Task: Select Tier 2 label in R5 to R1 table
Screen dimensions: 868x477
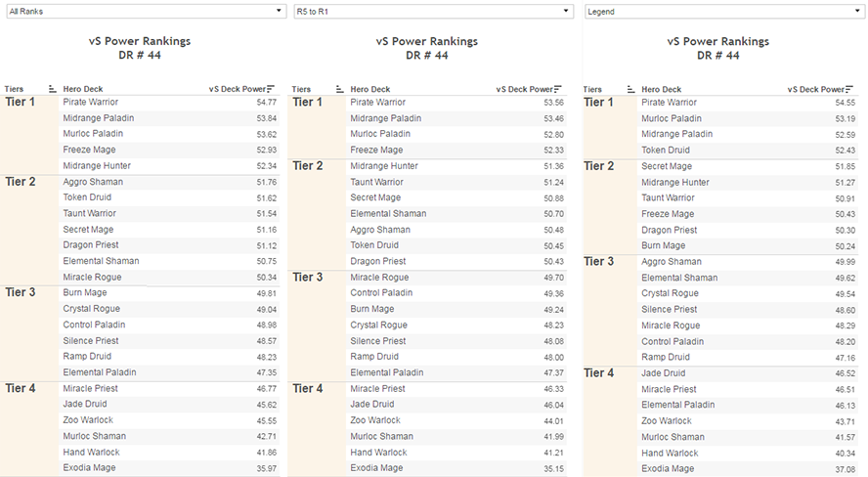Action: click(307, 166)
